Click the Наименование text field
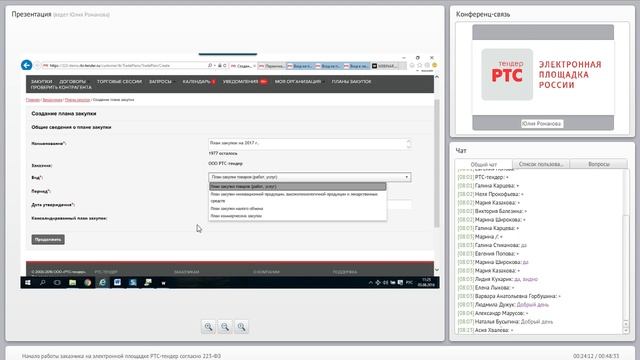 point(310,143)
